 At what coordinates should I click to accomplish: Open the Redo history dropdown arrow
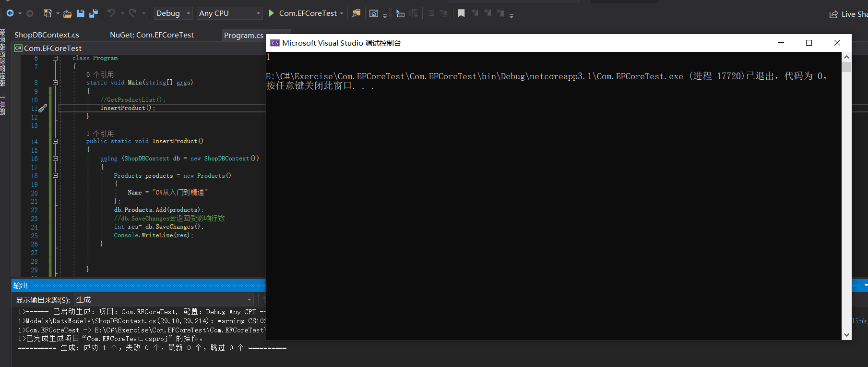[143, 13]
